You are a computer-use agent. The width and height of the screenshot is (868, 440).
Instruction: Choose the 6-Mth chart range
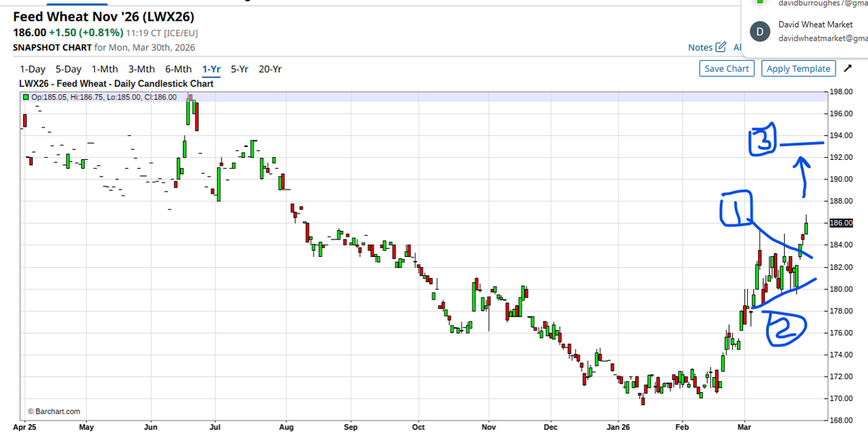point(179,69)
